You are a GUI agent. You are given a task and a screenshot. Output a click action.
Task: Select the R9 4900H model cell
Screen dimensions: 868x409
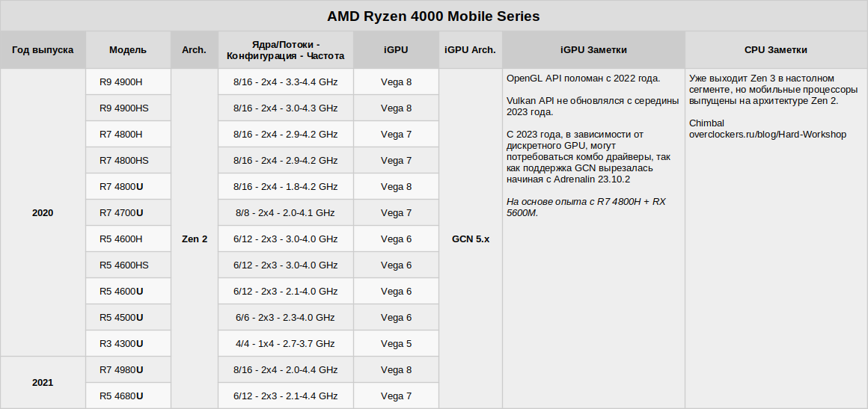(x=121, y=82)
